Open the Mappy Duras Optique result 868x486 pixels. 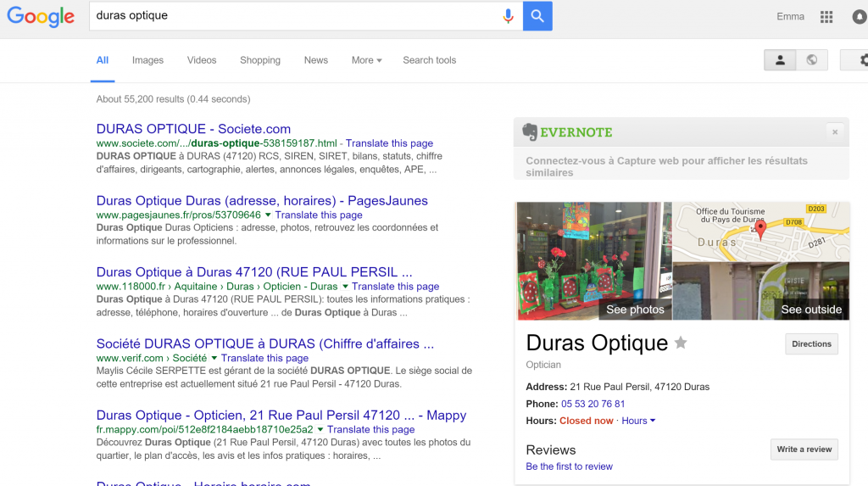click(x=281, y=415)
